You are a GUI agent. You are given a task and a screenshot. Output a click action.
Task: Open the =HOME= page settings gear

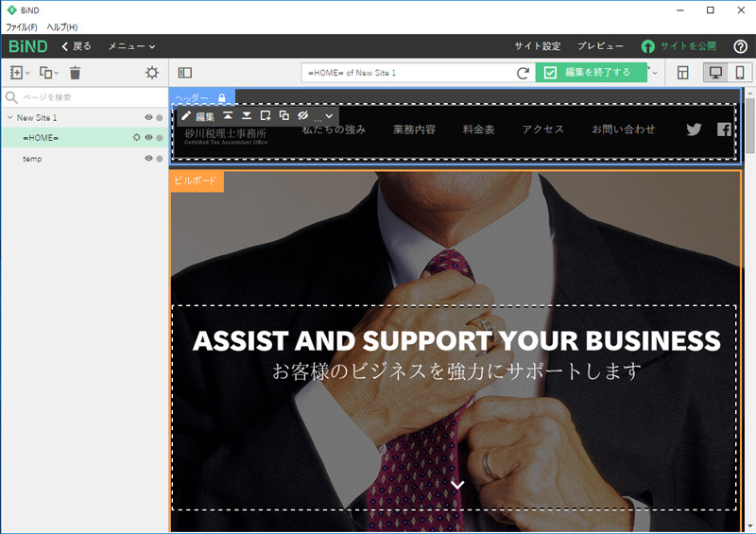click(x=136, y=137)
